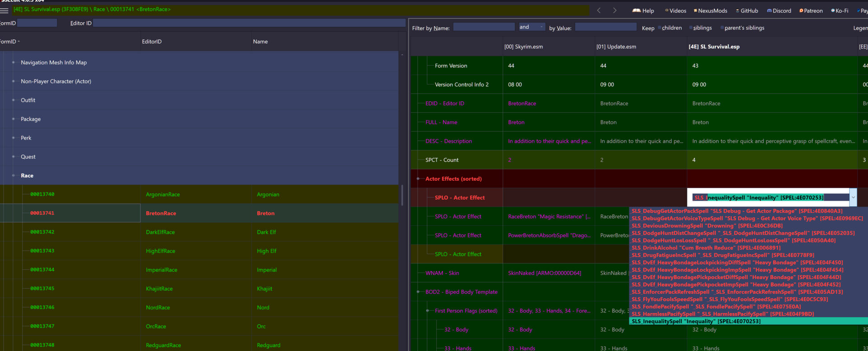Choose _SLS_DvEf_HeavyBondagePickpocketImpSpell entry
This screenshot has width=868, height=351.
(749, 285)
